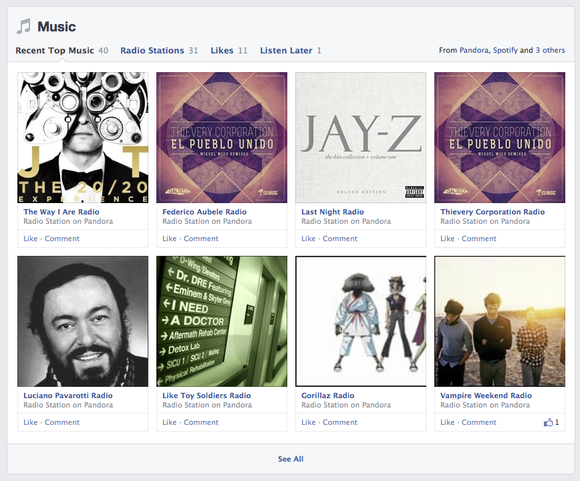Open Thievery Corporation Radio album artwork
The height and width of the screenshot is (481, 580).
tap(500, 137)
